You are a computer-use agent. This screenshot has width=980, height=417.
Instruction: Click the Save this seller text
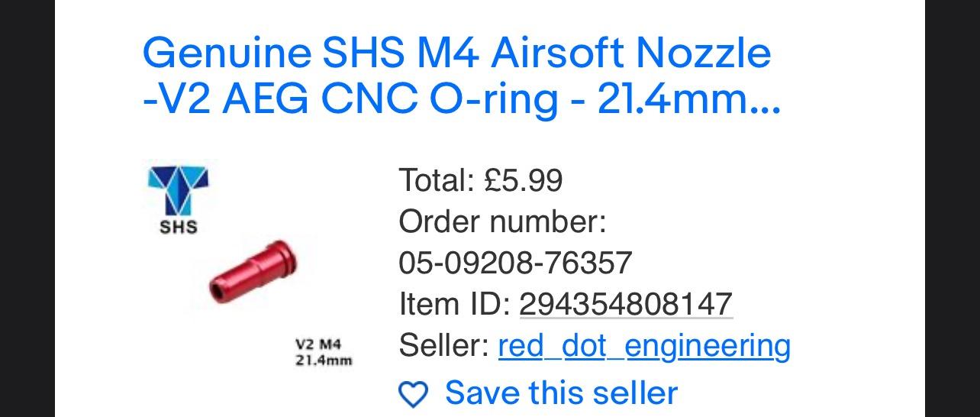561,393
